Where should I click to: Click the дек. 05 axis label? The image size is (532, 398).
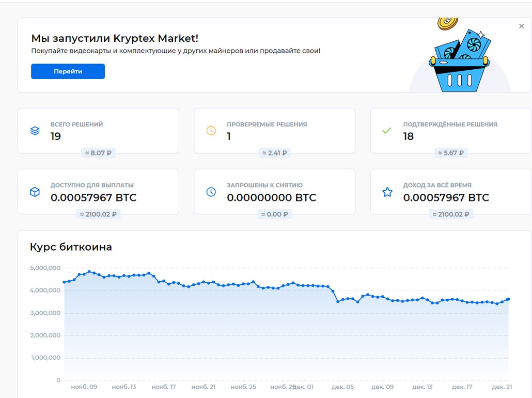342,387
